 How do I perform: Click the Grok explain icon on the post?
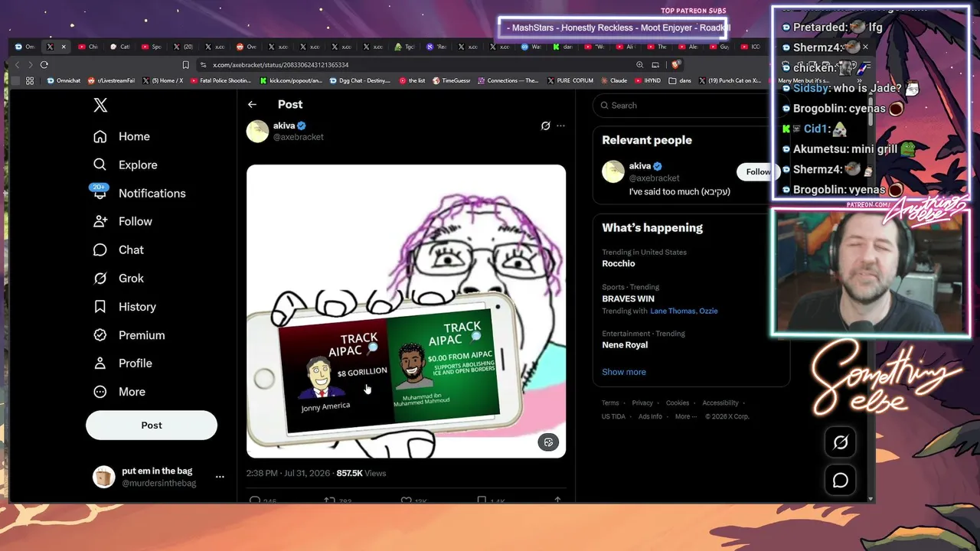click(545, 126)
